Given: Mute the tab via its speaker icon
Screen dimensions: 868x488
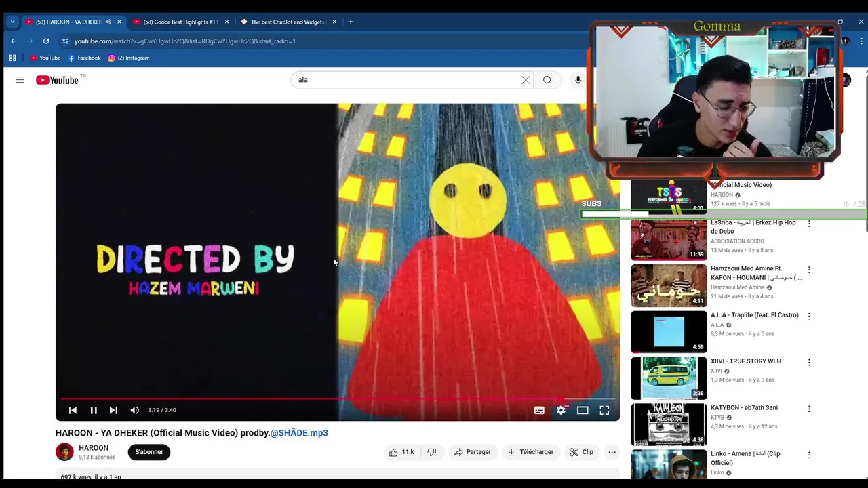Looking at the screenshot, I should pos(108,22).
